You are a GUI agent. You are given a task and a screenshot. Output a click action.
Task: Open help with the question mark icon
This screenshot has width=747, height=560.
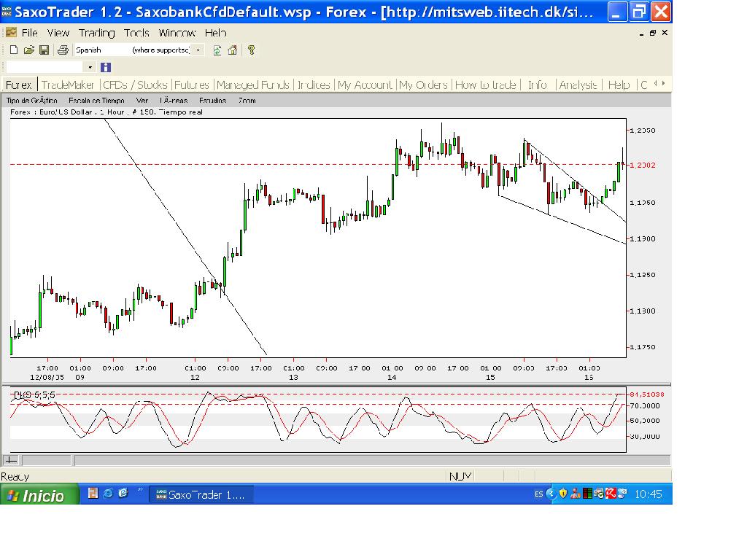251,50
